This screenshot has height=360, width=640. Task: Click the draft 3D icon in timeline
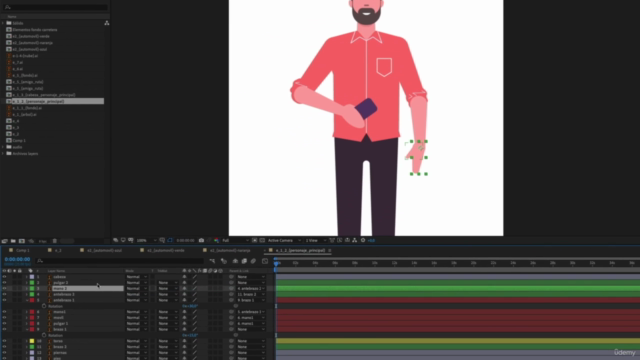point(223,261)
